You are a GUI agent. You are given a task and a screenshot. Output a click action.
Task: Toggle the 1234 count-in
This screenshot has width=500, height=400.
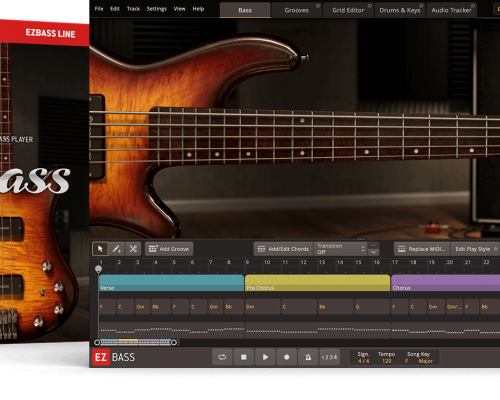[x=329, y=357]
